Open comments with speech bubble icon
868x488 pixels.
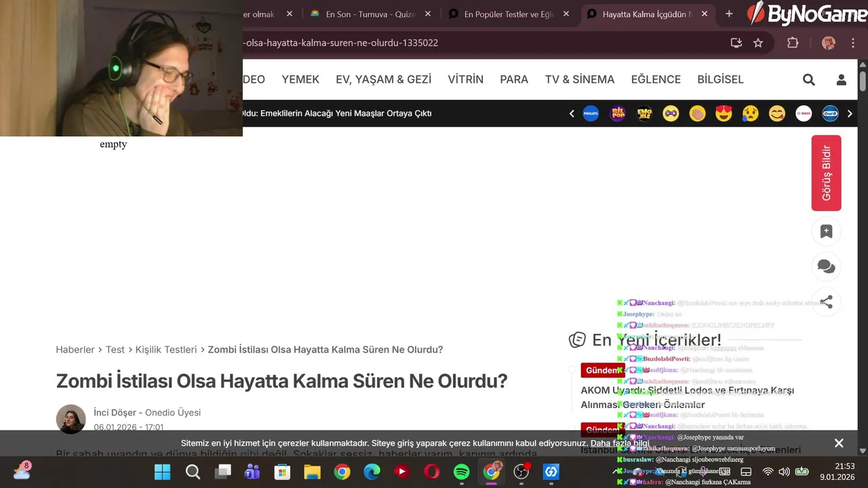pos(826,267)
